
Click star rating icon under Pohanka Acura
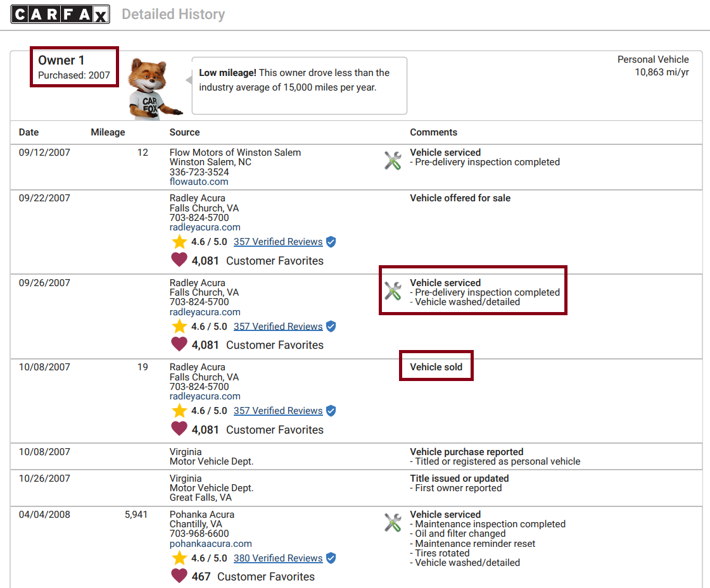[179, 558]
